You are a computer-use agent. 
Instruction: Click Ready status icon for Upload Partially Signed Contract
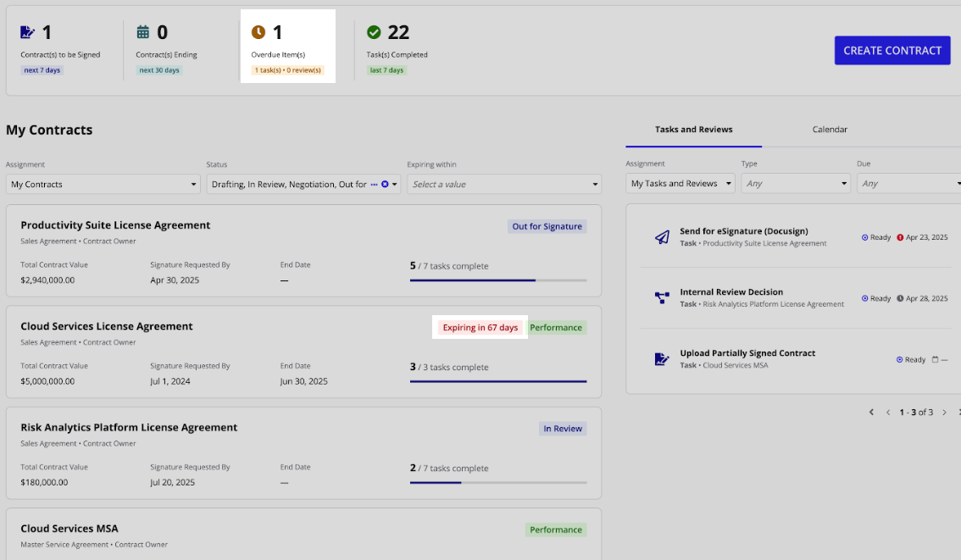coord(900,360)
